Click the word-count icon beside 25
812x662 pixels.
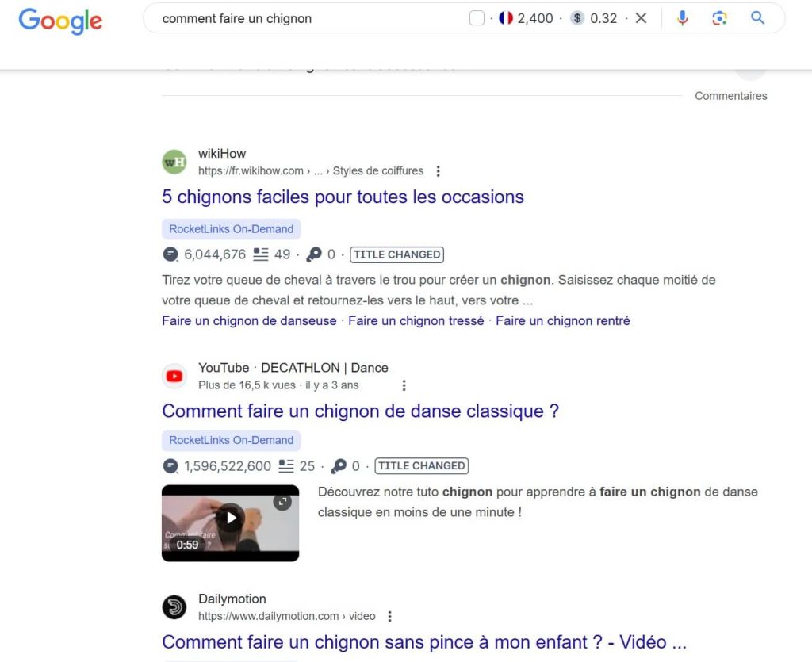tap(285, 465)
